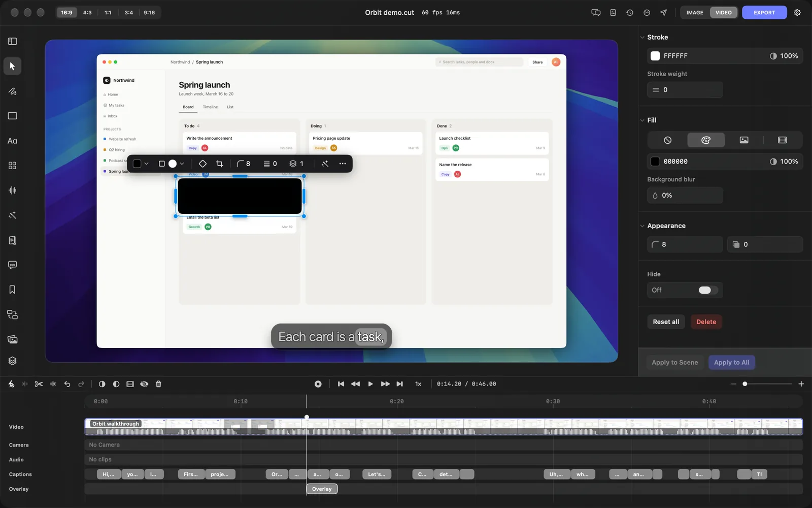Open the speedometer performance icon
812x508 pixels.
point(647,13)
